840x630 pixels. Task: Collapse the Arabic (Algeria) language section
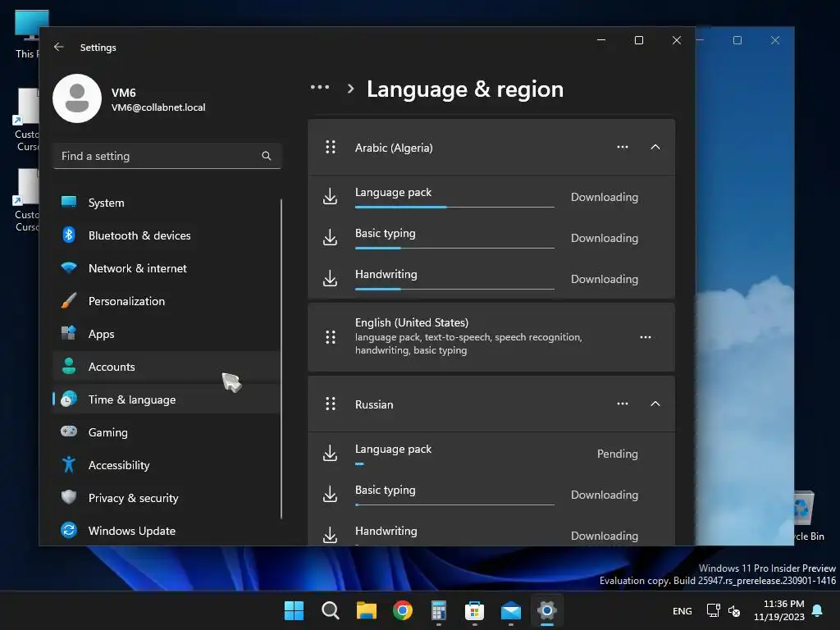point(655,147)
